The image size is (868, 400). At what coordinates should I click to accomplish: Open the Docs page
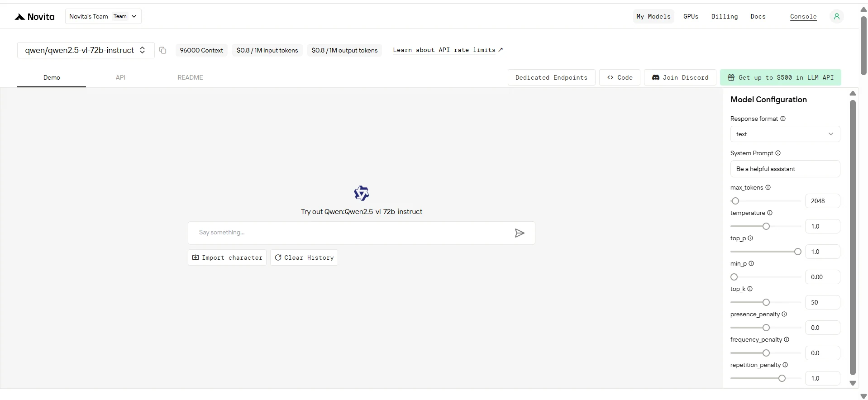coord(758,16)
